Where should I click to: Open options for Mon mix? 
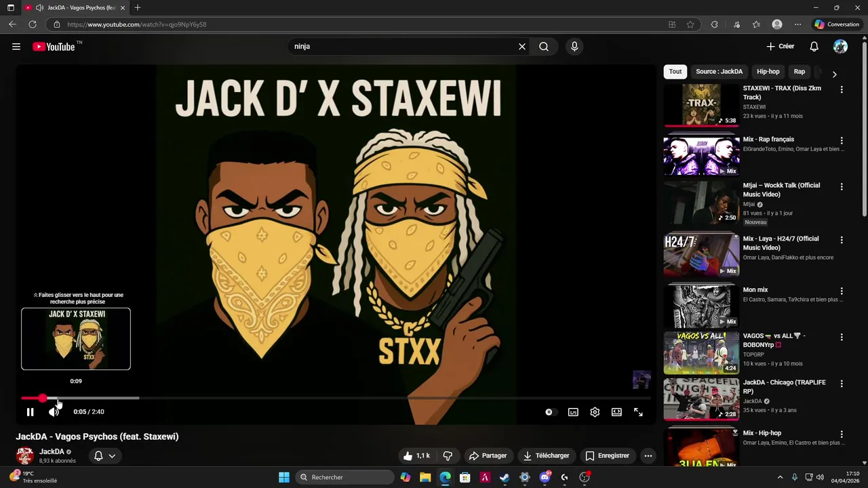842,291
